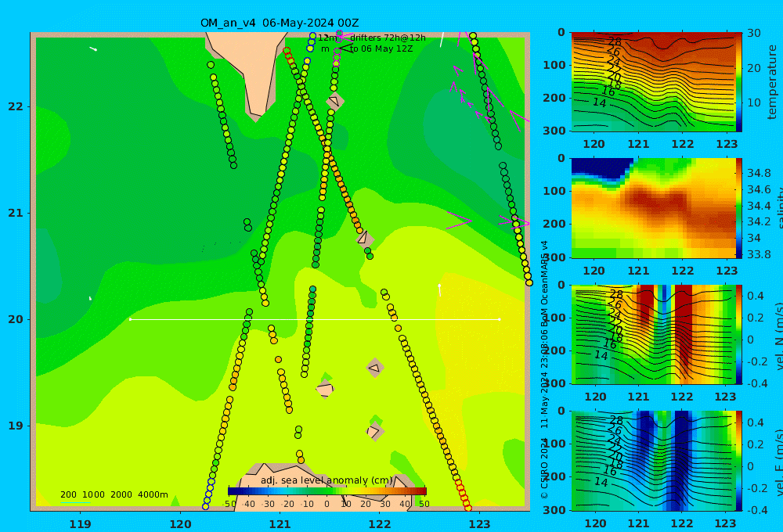Click latitude label 19 on main map
Screen dimensions: 783x532
[16, 426]
